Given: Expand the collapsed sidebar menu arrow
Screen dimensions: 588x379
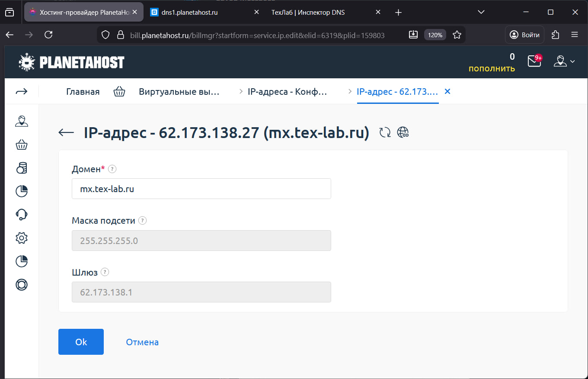Looking at the screenshot, I should (22, 91).
